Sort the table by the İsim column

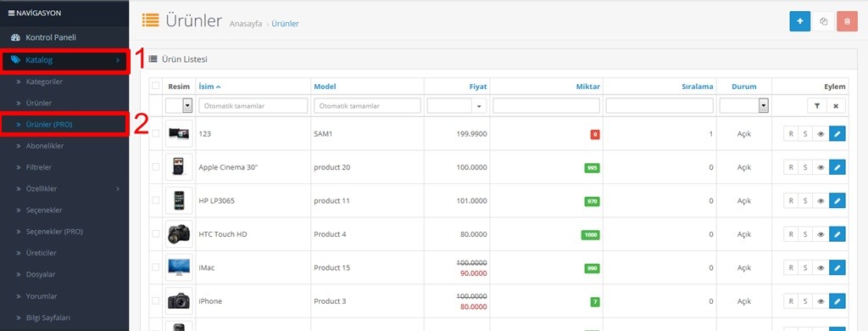point(210,87)
